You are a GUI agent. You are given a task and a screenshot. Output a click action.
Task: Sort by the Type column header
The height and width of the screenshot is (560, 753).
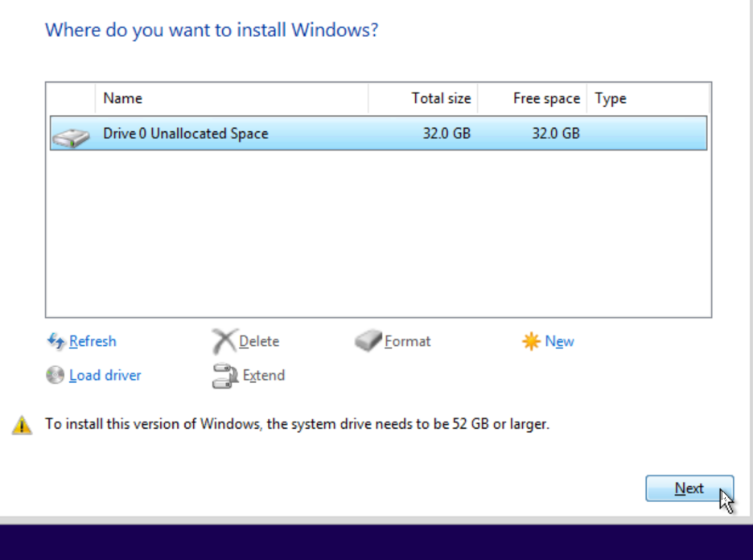click(648, 98)
